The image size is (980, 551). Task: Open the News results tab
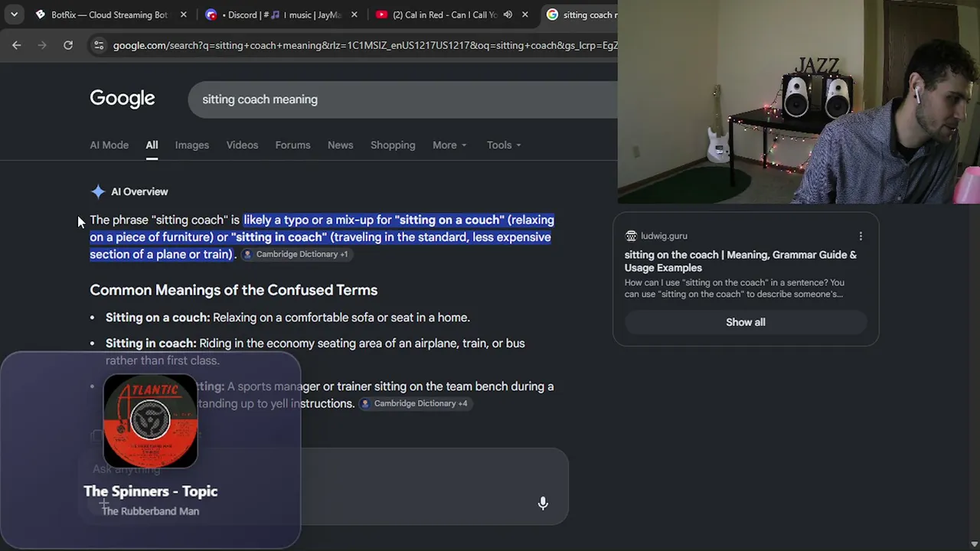[x=341, y=145]
